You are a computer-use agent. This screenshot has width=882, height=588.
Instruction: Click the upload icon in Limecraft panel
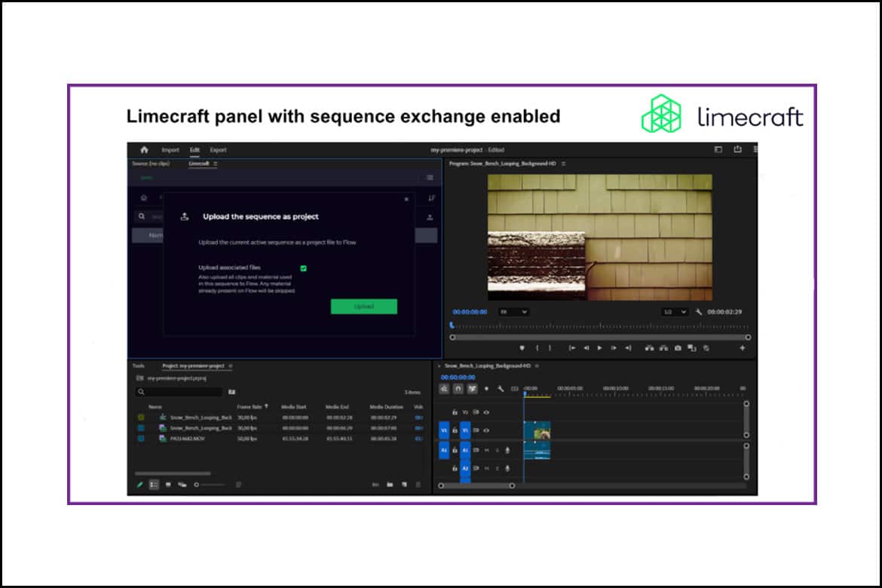[x=430, y=216]
